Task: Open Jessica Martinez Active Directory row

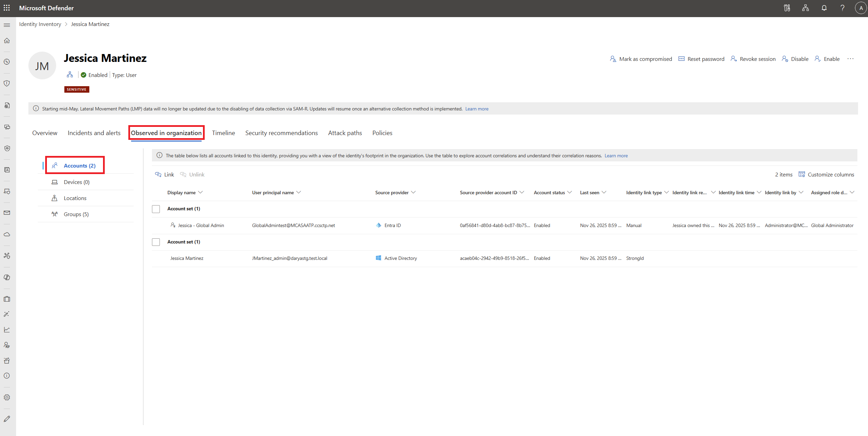Action: click(x=505, y=258)
